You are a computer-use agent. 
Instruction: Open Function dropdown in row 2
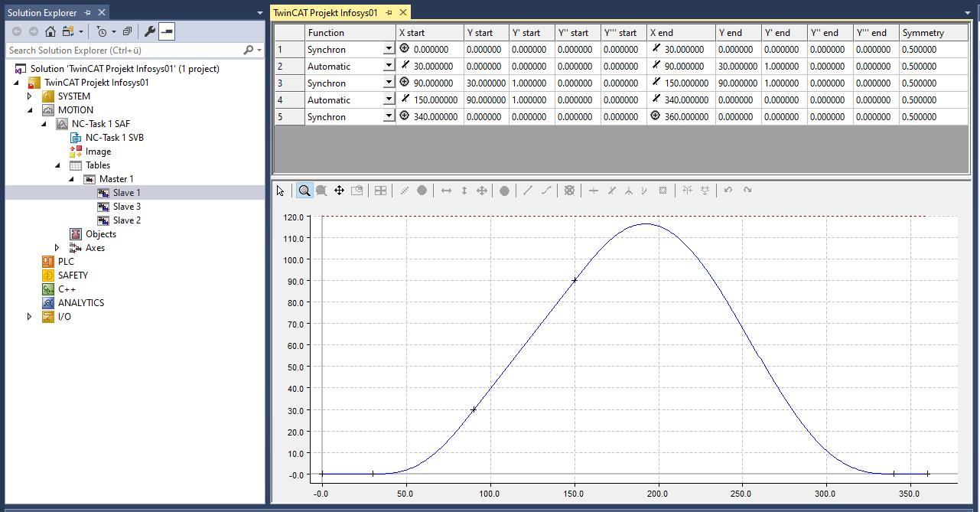(389, 67)
